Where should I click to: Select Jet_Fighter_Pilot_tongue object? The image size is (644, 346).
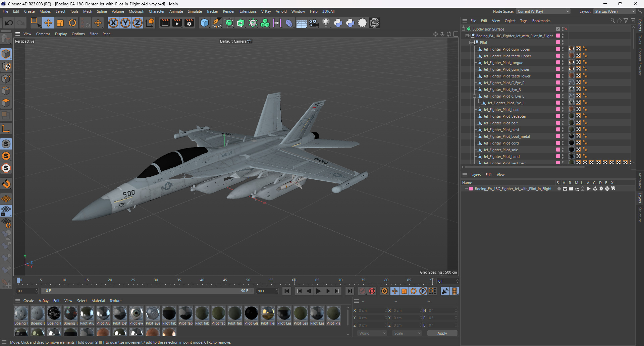[x=503, y=63]
